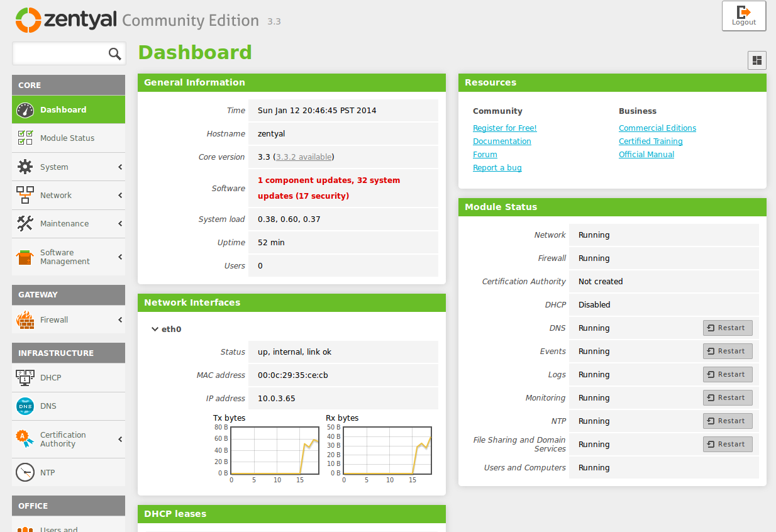Screen dimensions: 776x532
Task: Restart the NTP module
Action: click(x=728, y=421)
